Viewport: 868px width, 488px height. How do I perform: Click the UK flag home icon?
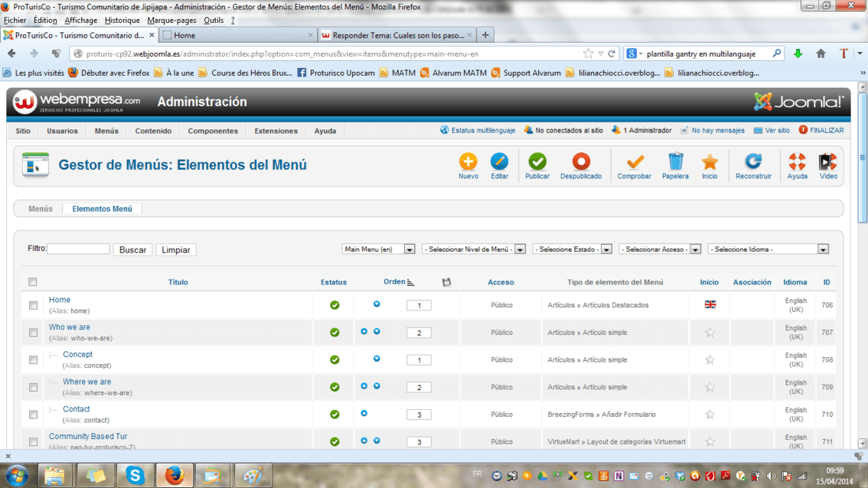click(709, 305)
